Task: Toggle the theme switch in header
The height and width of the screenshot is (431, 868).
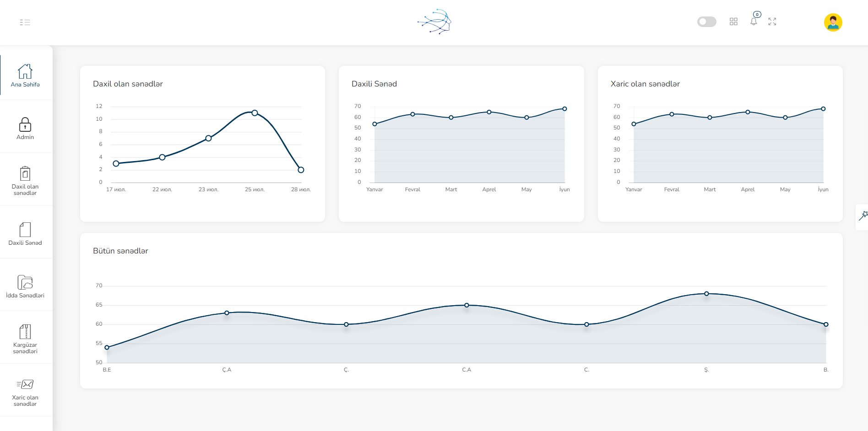Action: 706,22
